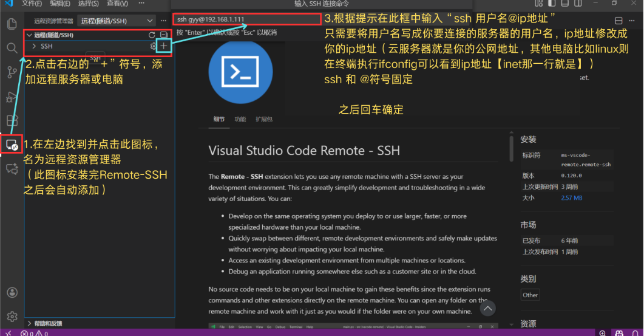Click the version value 0.120.0
The image size is (644, 336).
tap(571, 176)
